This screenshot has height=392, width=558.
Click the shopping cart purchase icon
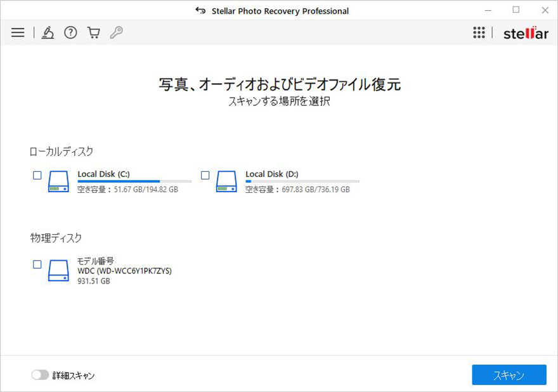[x=93, y=32]
